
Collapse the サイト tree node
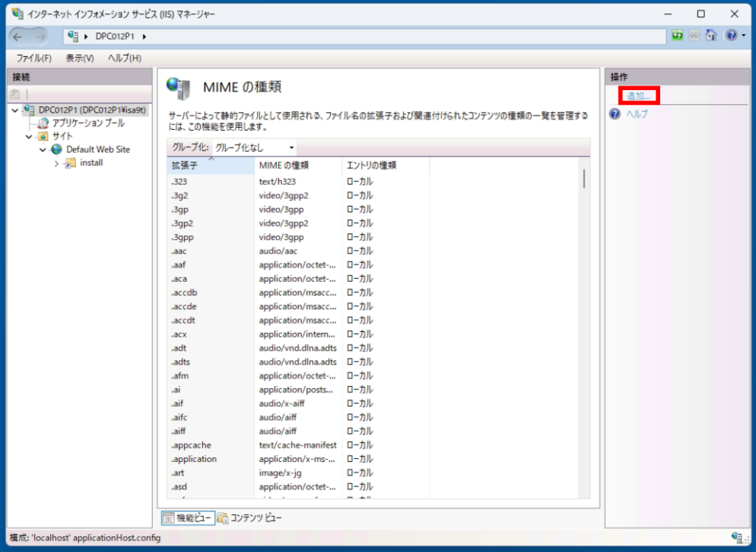pyautogui.click(x=28, y=136)
